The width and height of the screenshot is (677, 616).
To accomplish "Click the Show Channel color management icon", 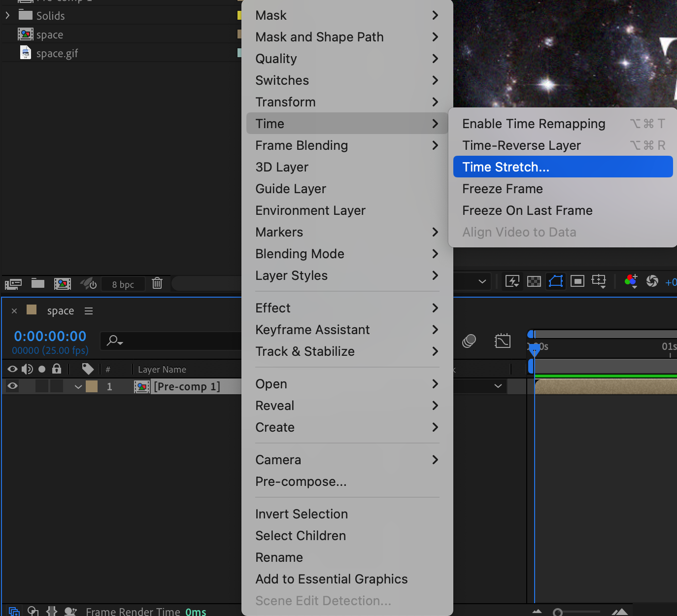I will pyautogui.click(x=631, y=281).
